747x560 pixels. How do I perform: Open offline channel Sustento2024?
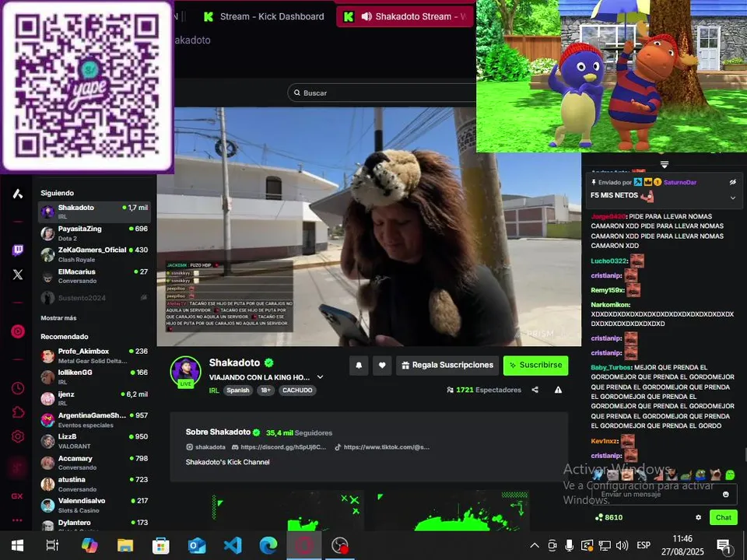(x=94, y=298)
